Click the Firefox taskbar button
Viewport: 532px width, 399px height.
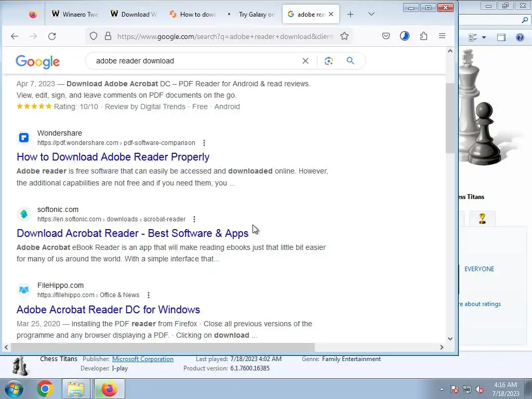coord(109,389)
